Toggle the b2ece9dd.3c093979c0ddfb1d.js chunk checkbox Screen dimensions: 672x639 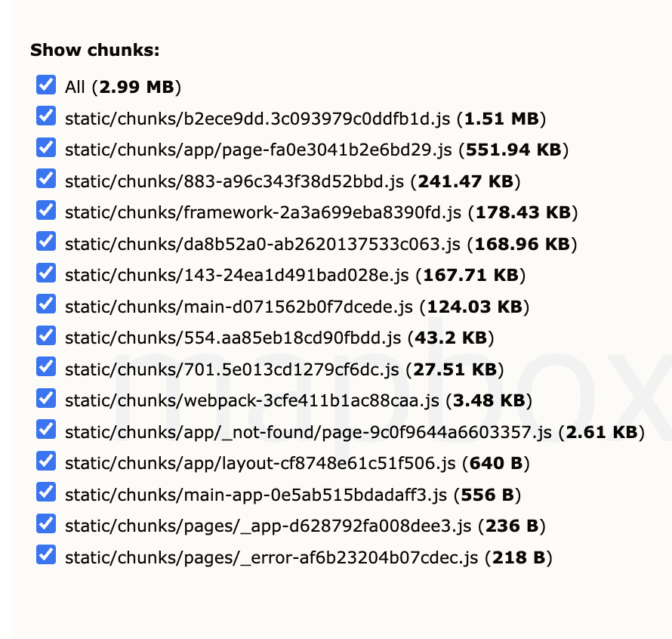[46, 116]
